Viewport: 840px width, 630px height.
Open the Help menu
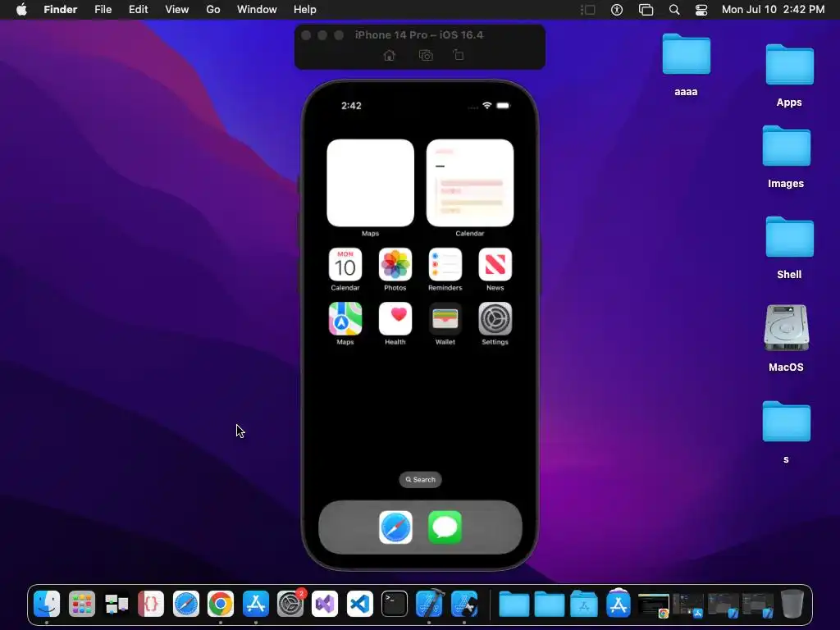coord(305,10)
